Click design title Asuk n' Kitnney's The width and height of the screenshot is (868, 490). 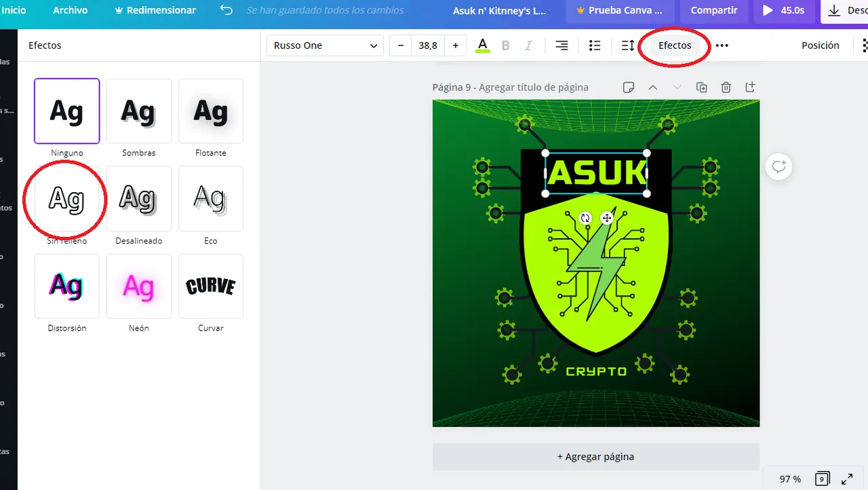(x=498, y=11)
